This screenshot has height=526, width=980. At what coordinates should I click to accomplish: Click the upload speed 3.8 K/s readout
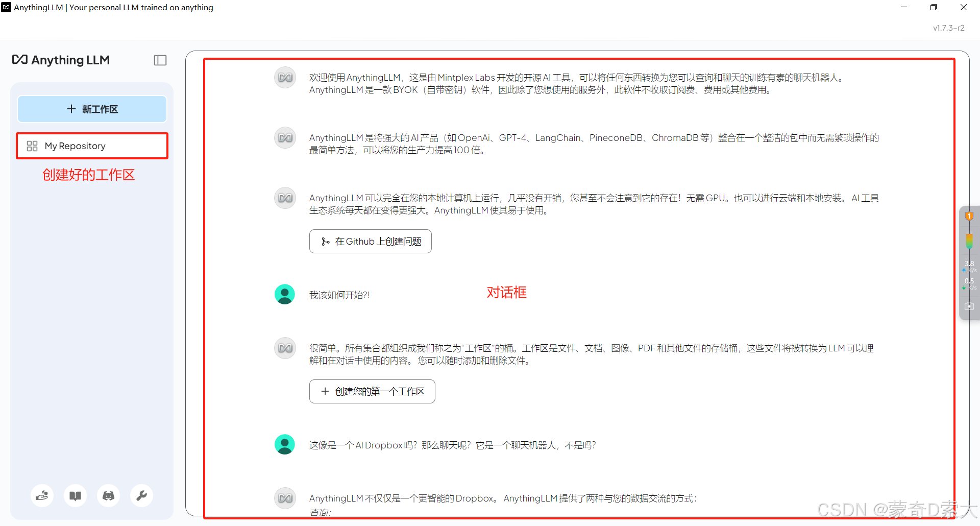coord(969,267)
